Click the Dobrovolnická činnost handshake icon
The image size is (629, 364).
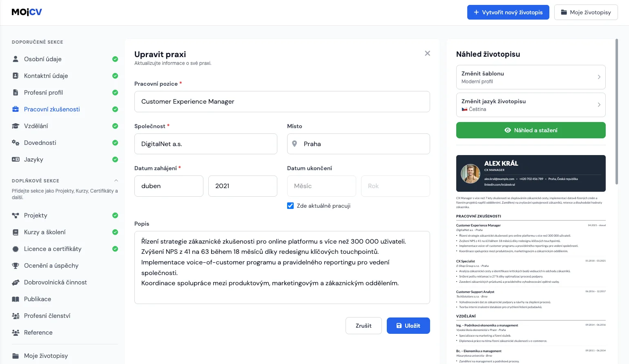[16, 282]
